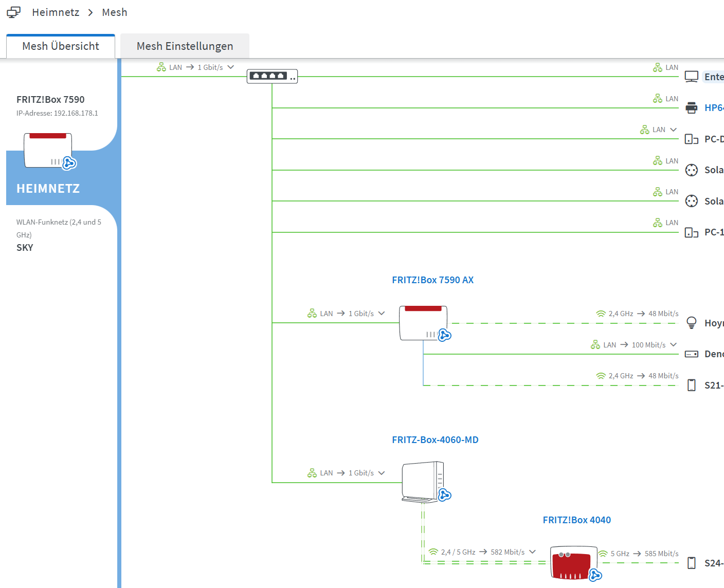Click the second Sola socket icon
This screenshot has width=724, height=588.
coord(692,201)
